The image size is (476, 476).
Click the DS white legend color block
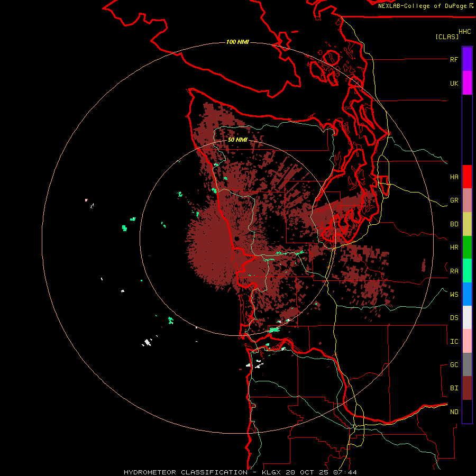click(467, 317)
